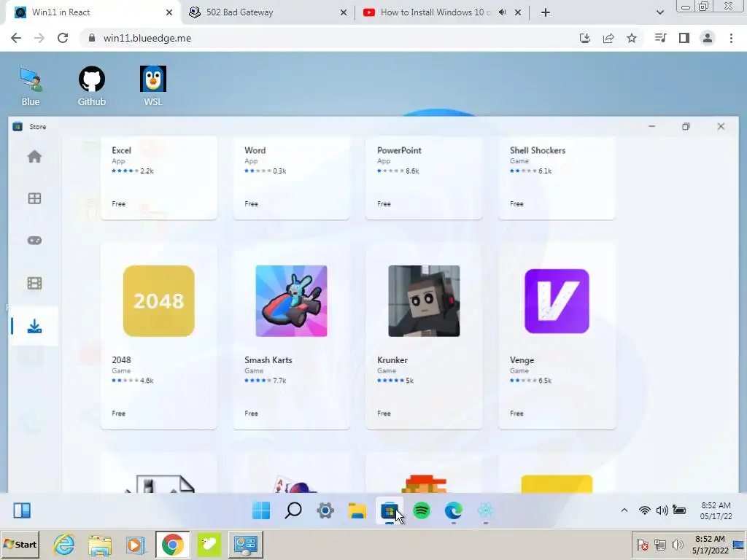Expand the tab search dropdown arrow

click(x=659, y=12)
